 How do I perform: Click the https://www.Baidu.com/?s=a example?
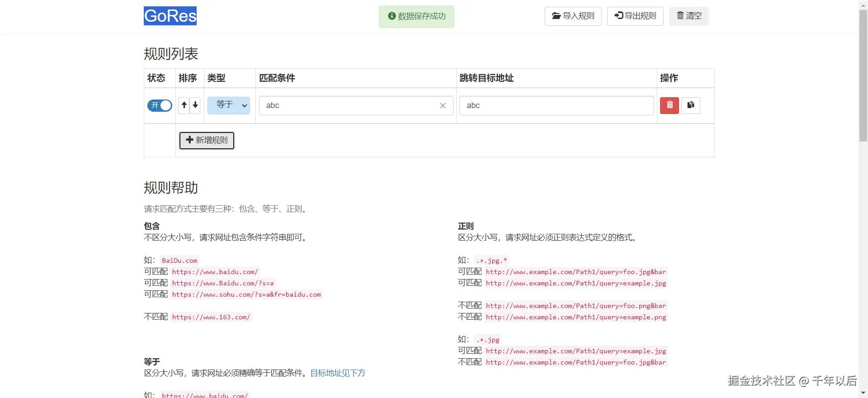coord(222,283)
